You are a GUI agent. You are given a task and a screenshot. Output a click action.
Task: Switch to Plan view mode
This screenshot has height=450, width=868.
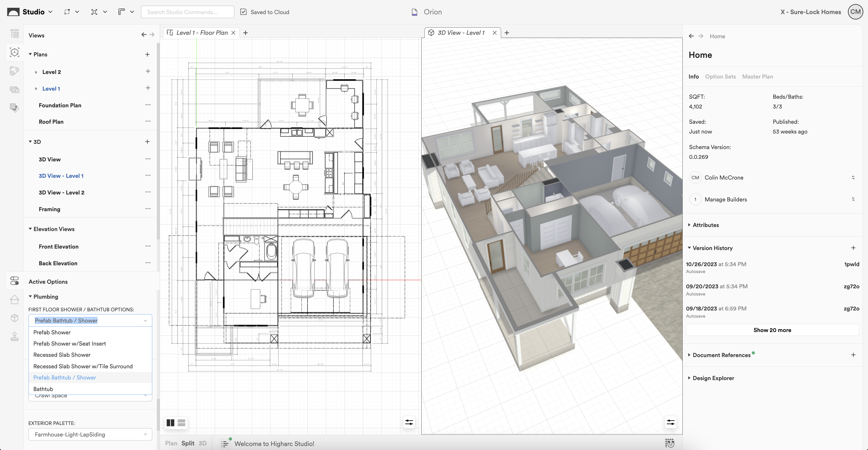click(x=171, y=443)
